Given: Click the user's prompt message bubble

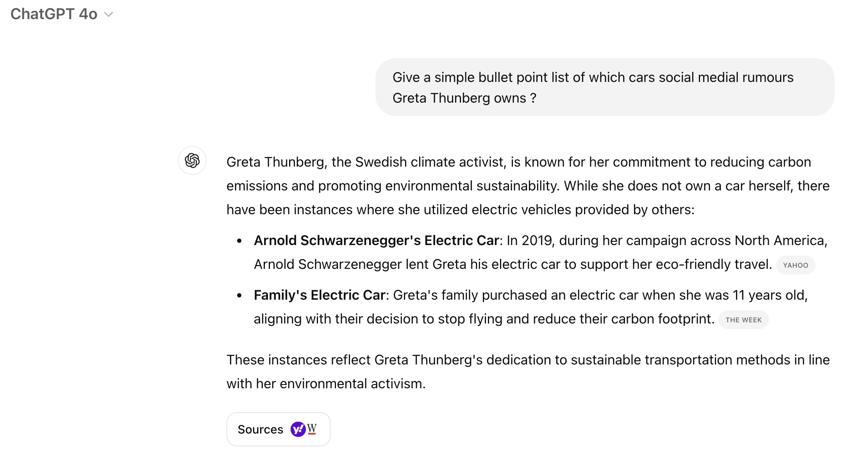Looking at the screenshot, I should [x=605, y=87].
